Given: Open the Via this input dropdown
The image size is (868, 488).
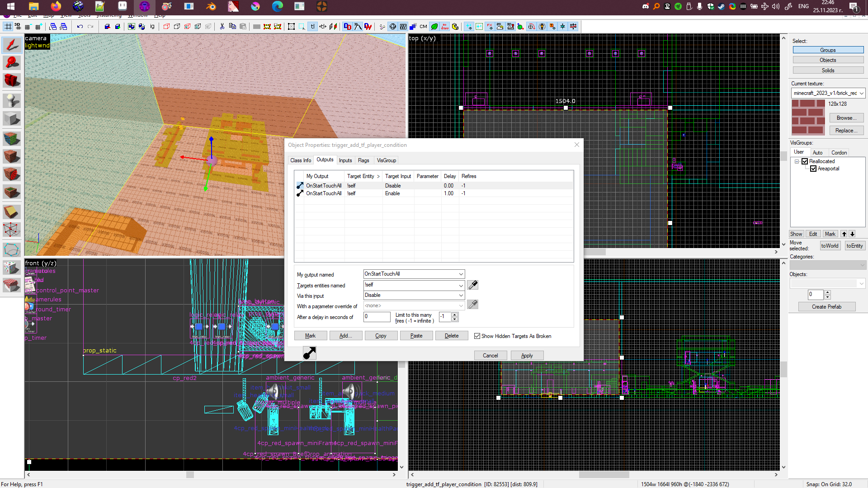Looking at the screenshot, I should [x=461, y=296].
